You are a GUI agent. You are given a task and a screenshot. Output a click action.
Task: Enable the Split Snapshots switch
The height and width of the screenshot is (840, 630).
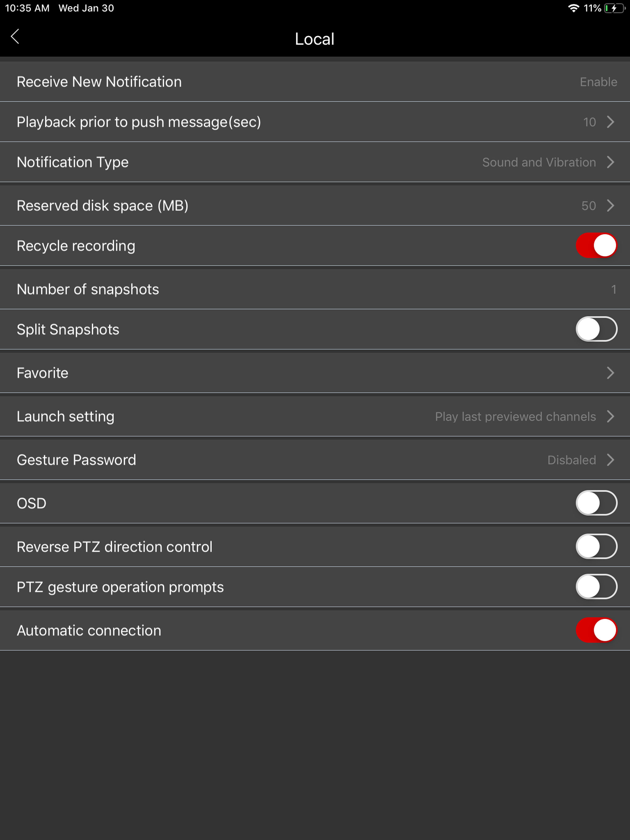[x=596, y=329]
